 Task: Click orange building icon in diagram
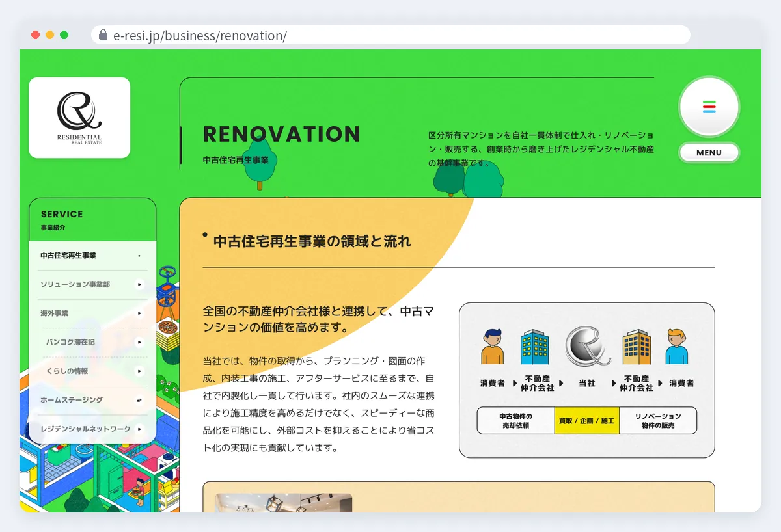(637, 347)
